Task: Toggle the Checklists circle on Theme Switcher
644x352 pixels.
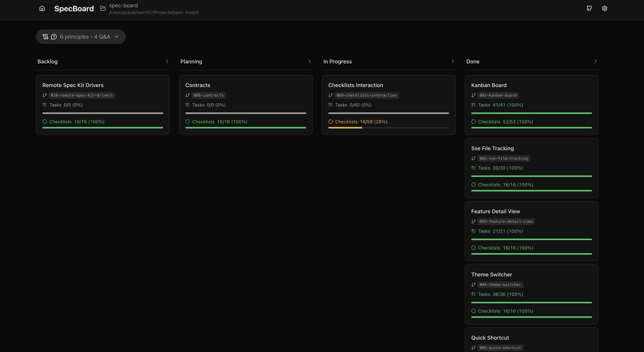Action: [x=474, y=311]
